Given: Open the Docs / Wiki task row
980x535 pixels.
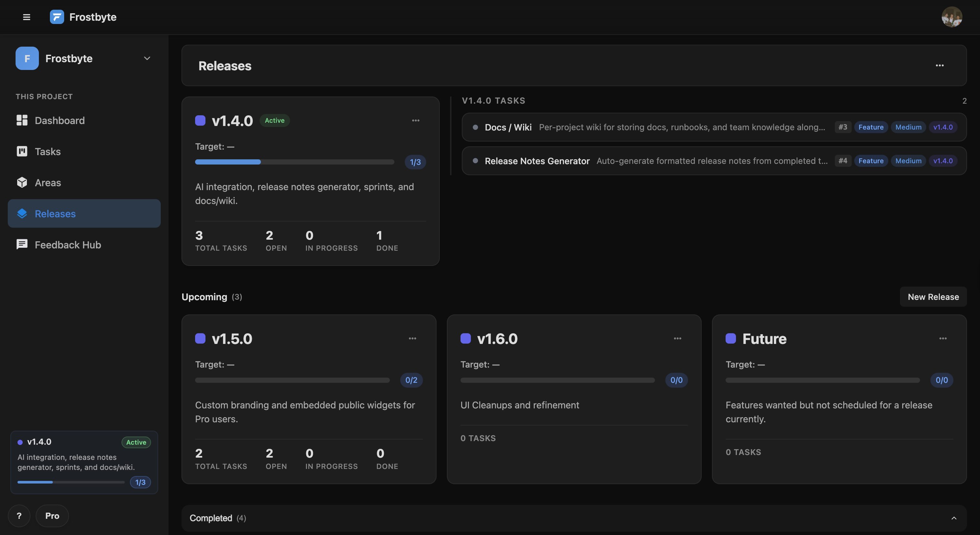Looking at the screenshot, I should (714, 127).
